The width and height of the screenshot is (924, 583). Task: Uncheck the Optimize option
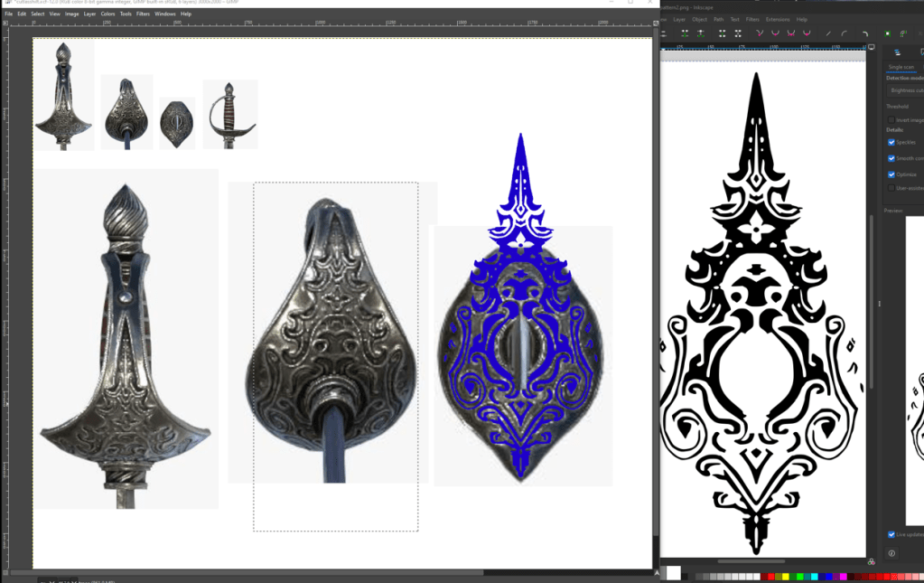click(x=891, y=174)
